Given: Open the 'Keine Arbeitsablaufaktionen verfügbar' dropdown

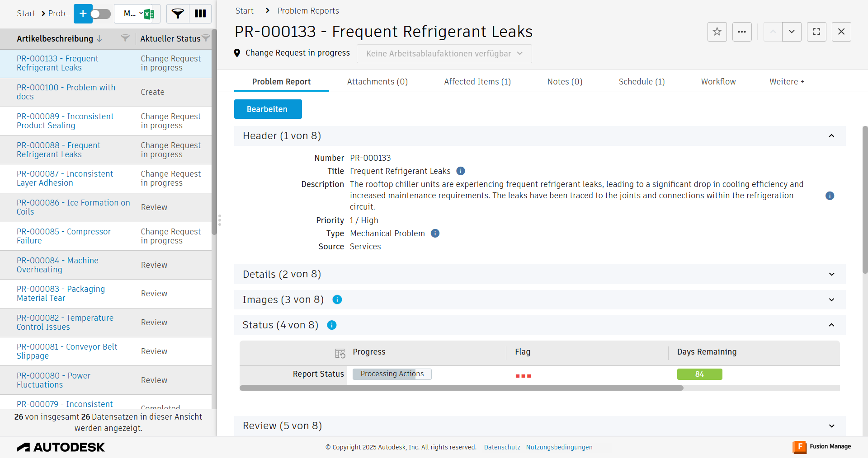Looking at the screenshot, I should coord(444,54).
